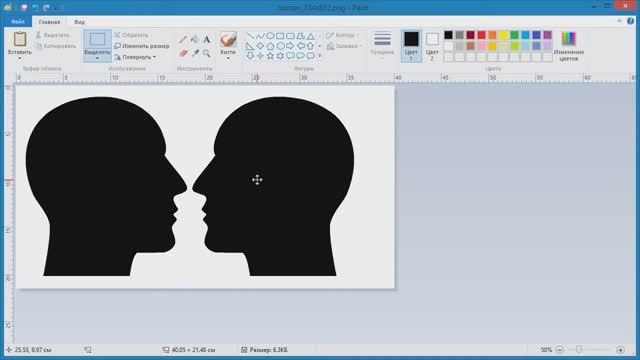The image size is (640, 360).
Task: Select the Pencil tool
Action: (x=182, y=40)
